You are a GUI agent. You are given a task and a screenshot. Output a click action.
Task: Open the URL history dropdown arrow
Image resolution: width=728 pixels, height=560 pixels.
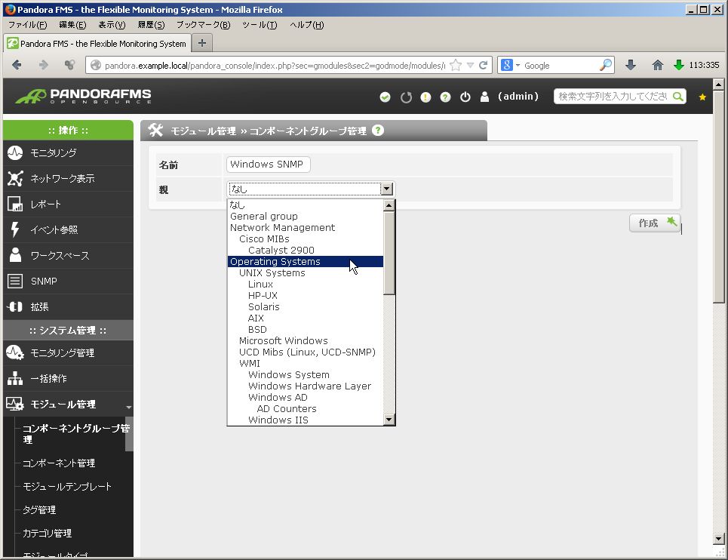pyautogui.click(x=470, y=66)
